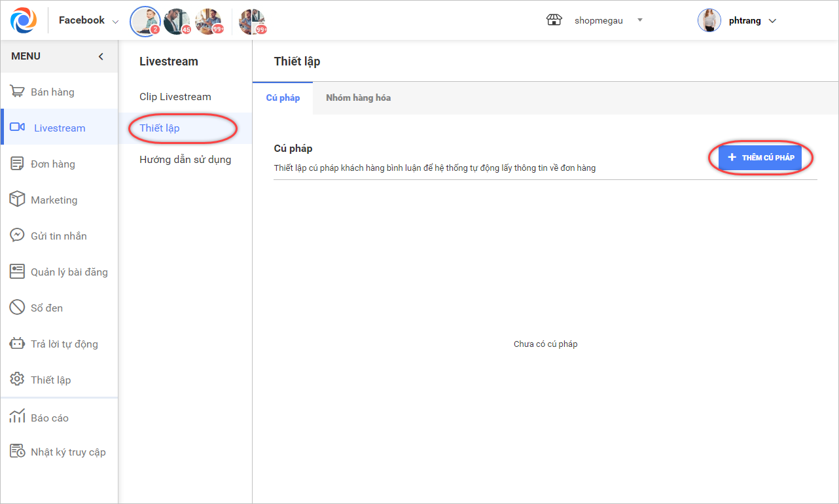Click the messenger icon for Gửi tin nhắn
The width and height of the screenshot is (839, 504).
coord(18,236)
